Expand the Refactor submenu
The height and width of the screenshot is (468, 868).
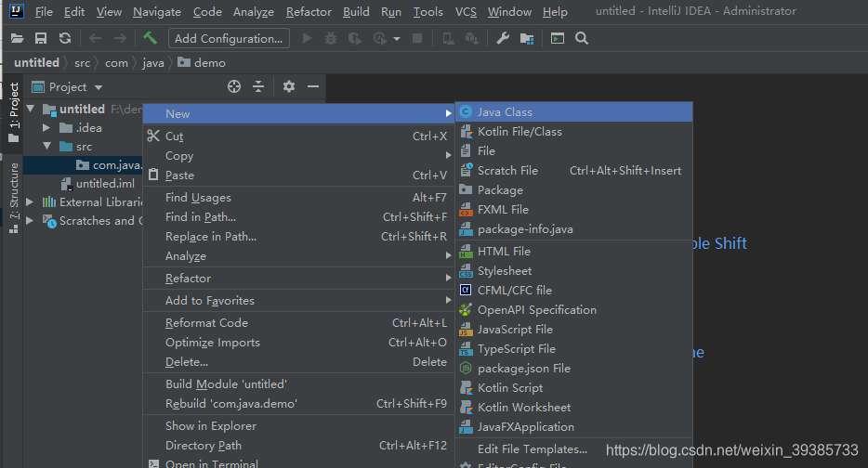click(x=298, y=279)
